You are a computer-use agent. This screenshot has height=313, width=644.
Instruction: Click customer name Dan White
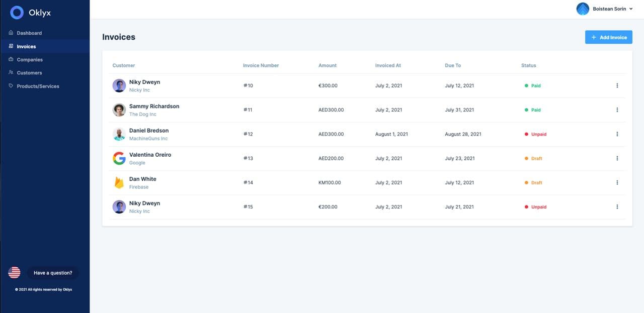(x=143, y=179)
